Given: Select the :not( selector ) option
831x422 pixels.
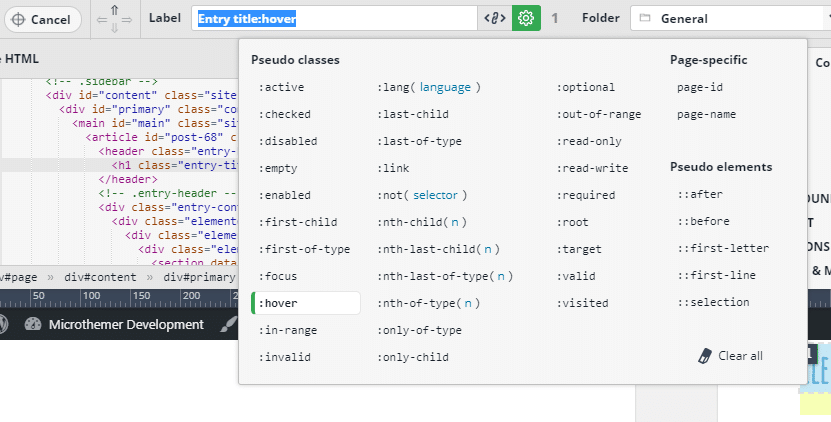Looking at the screenshot, I should tap(422, 196).
